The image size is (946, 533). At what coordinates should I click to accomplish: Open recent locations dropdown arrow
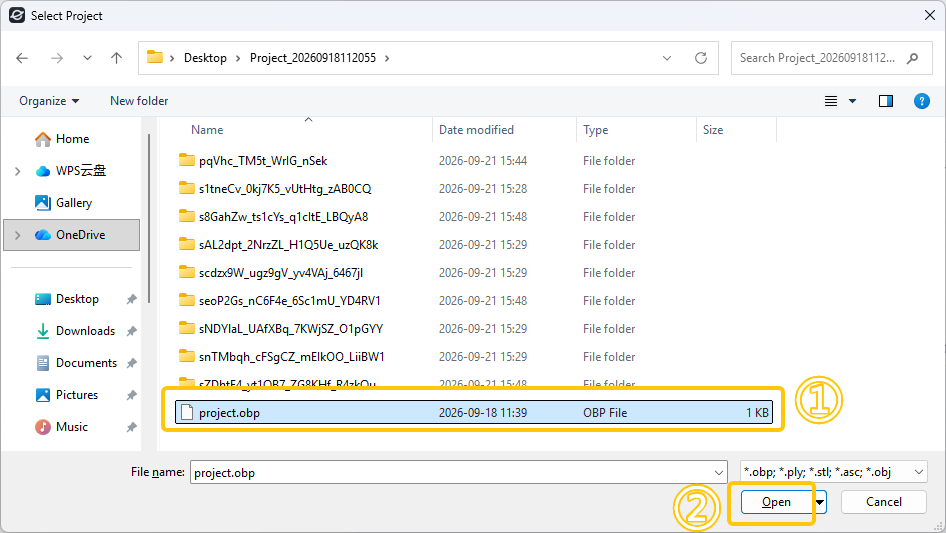click(x=87, y=58)
